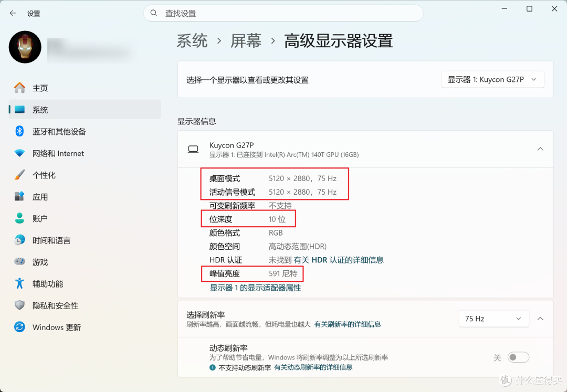Click 系统 in the breadcrumb
567x392 pixels.
pyautogui.click(x=192, y=40)
